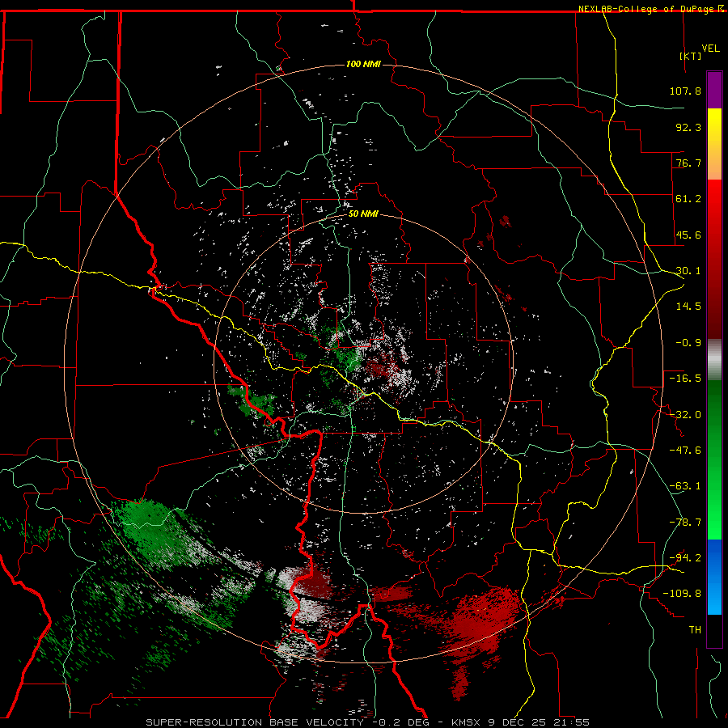728x728 pixels.
Task: Select the -63.1 velocity scale value
Action: point(685,486)
